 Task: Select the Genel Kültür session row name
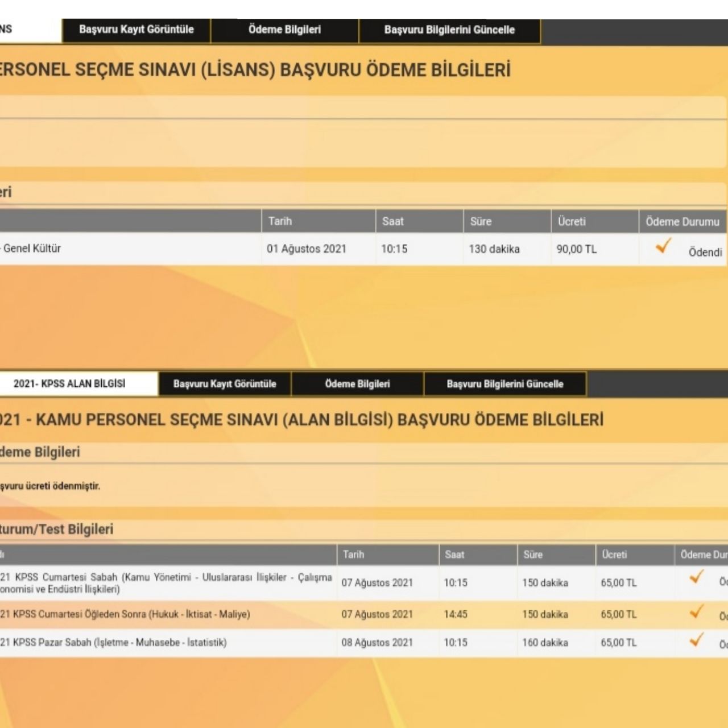click(x=32, y=249)
